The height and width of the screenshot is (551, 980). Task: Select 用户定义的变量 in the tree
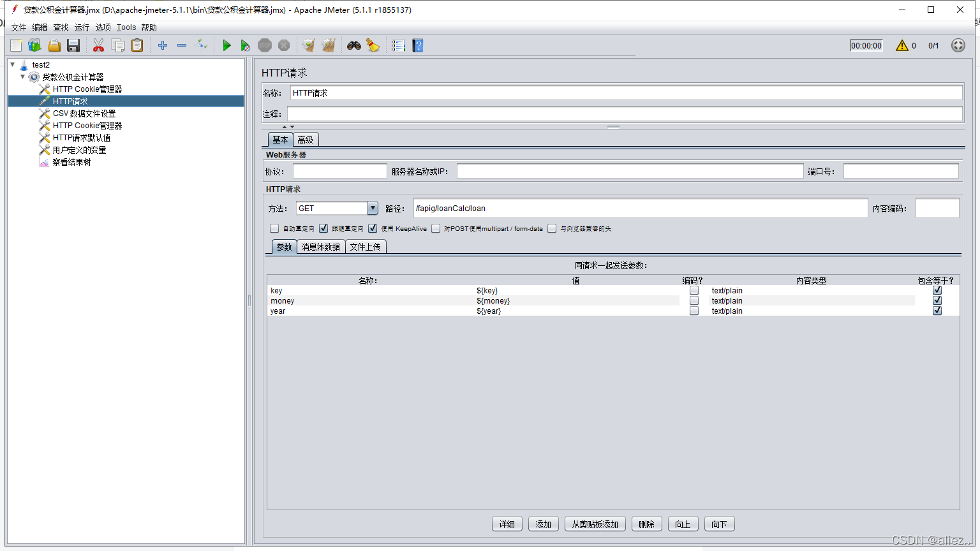pos(79,150)
